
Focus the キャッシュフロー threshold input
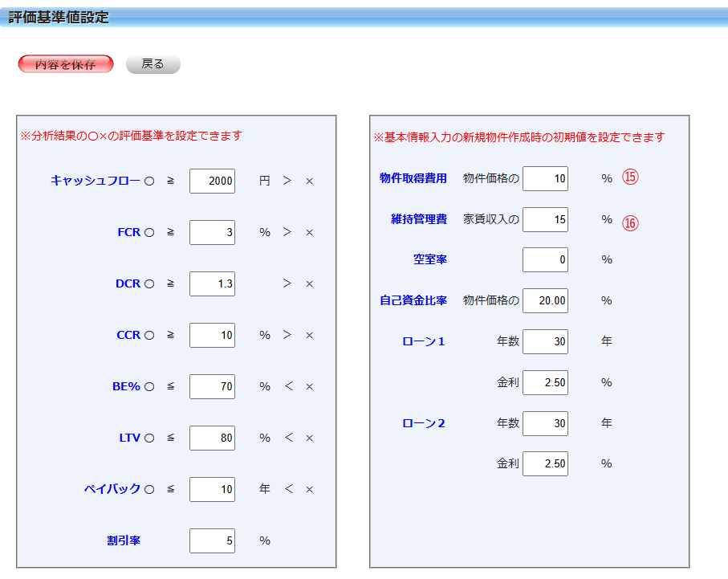click(212, 181)
